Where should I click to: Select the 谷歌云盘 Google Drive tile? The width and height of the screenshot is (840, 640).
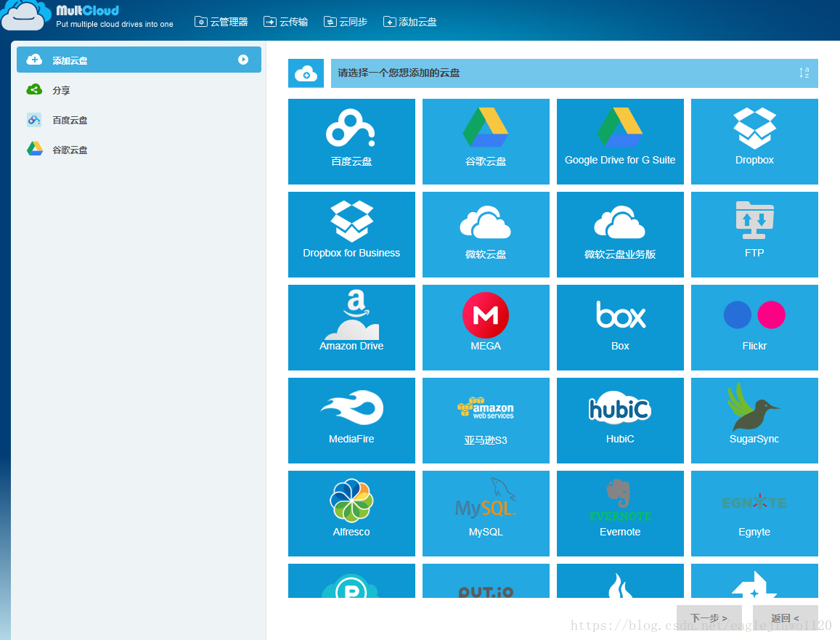tap(486, 142)
